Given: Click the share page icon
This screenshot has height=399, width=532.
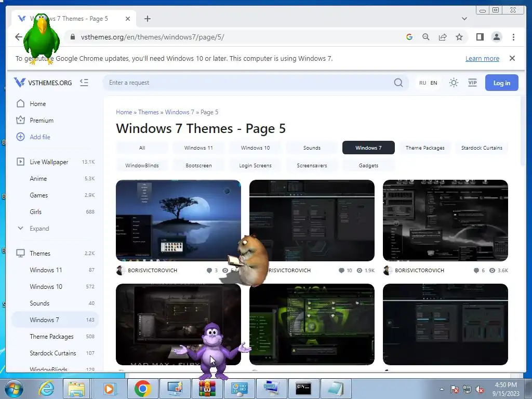Looking at the screenshot, I should click(x=443, y=37).
